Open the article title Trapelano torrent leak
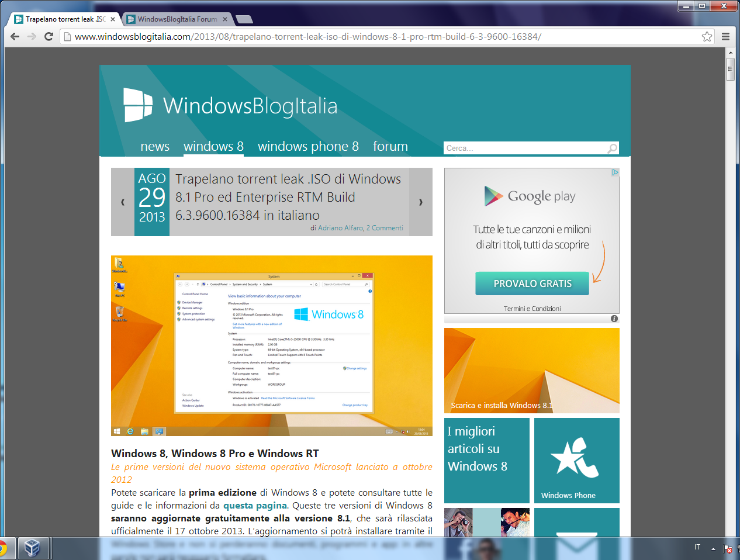740x560 pixels. click(x=288, y=197)
